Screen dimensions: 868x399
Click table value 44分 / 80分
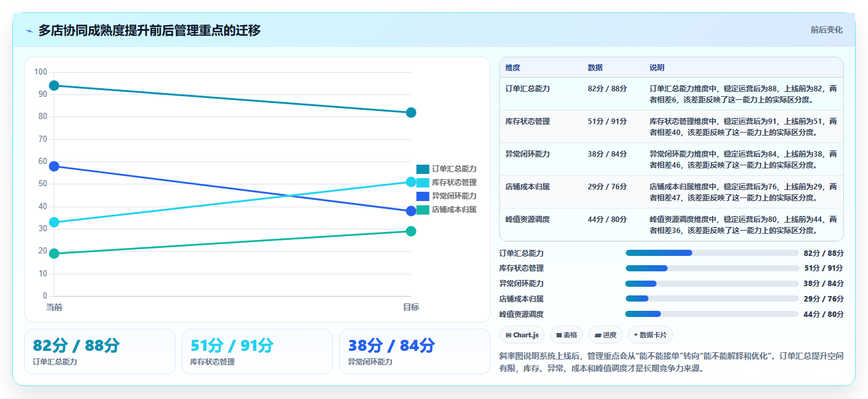tap(608, 220)
